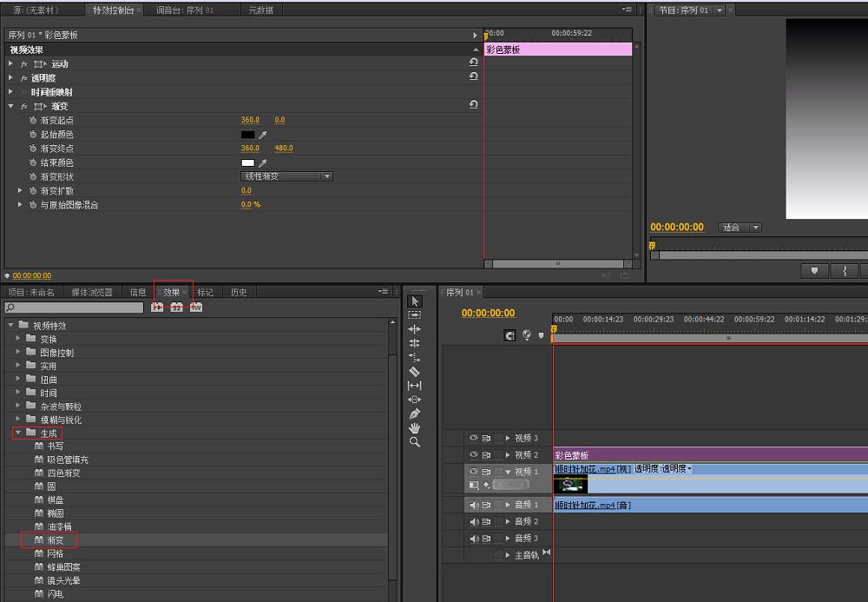
Task: Expand the 运动 effect properties
Action: 11,63
